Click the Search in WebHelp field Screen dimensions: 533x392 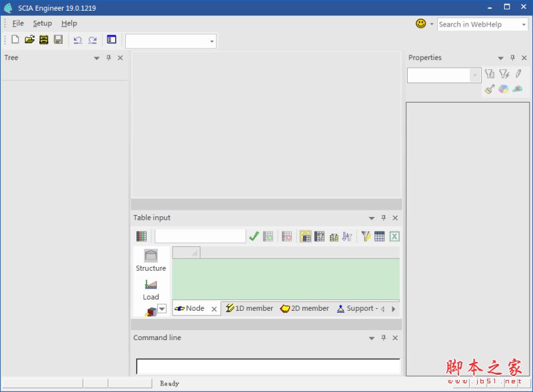pos(478,24)
